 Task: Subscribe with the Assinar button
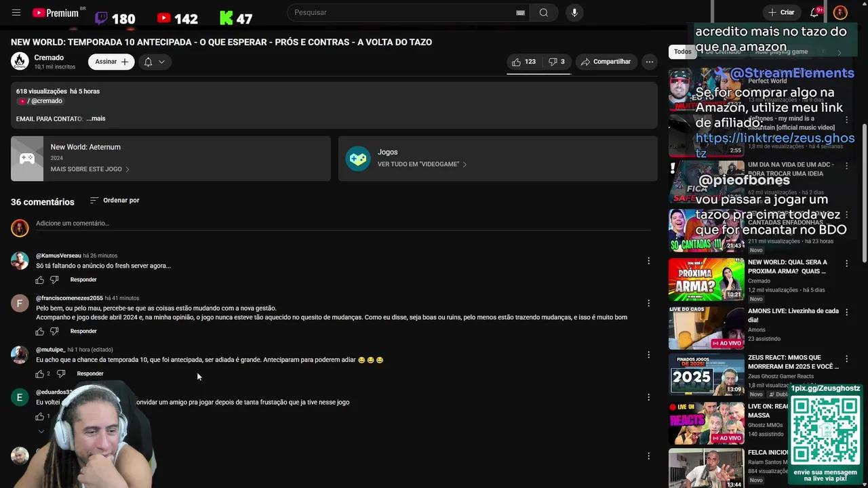111,62
